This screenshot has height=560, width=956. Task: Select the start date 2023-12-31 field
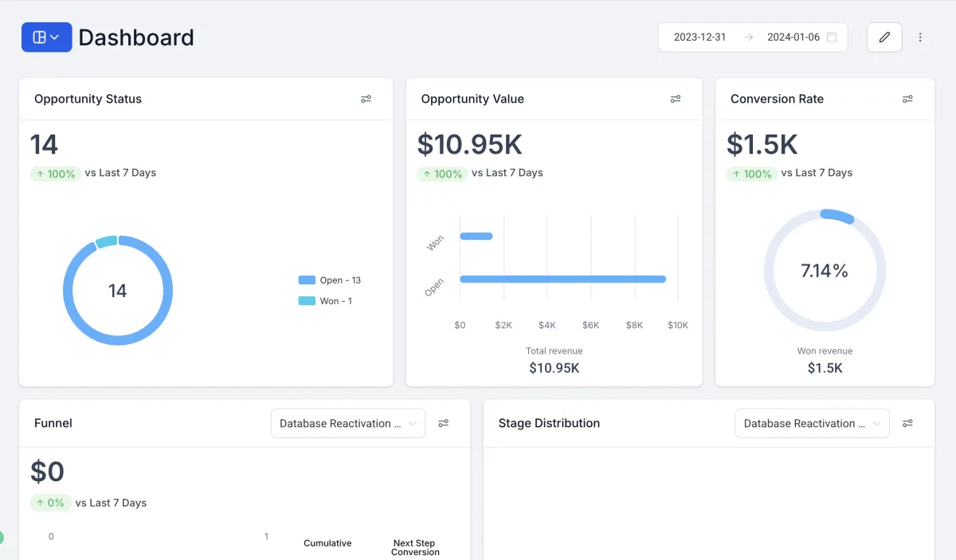click(699, 37)
